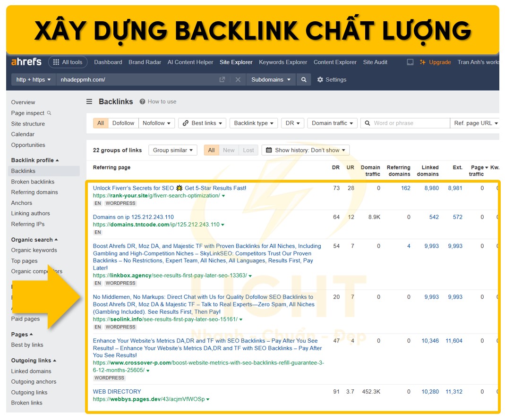Collapse the Pages sidebar section
Screen dimensions: 505x420
(22, 335)
